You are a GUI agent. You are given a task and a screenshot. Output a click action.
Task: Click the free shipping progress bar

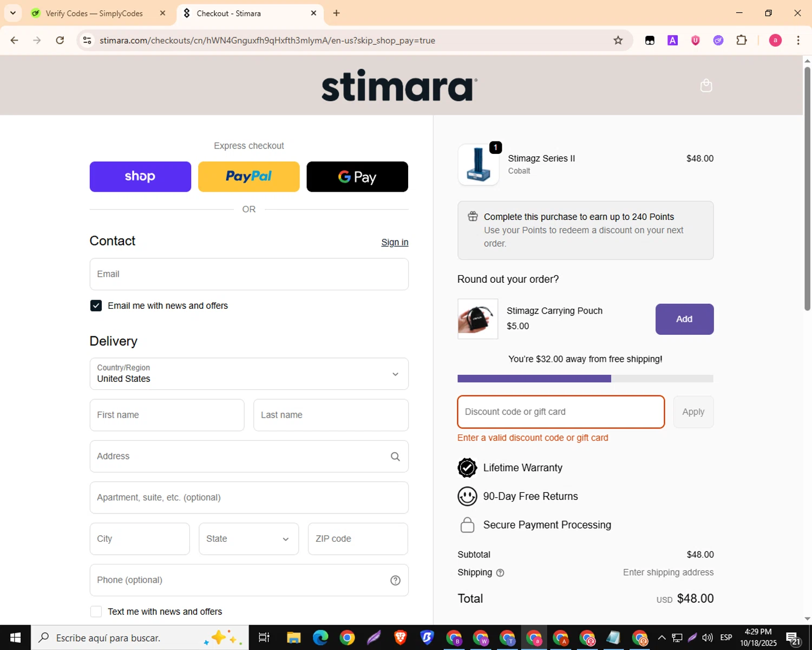pos(585,379)
